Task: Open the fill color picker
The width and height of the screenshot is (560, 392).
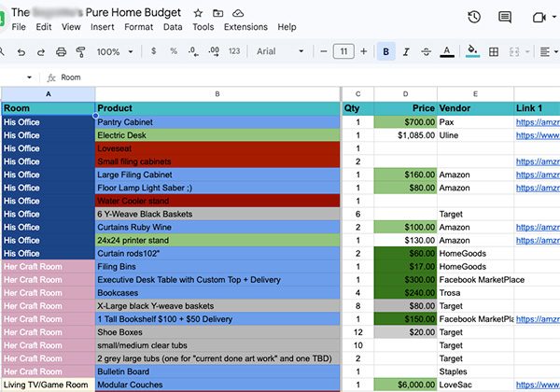Action: 472,51
